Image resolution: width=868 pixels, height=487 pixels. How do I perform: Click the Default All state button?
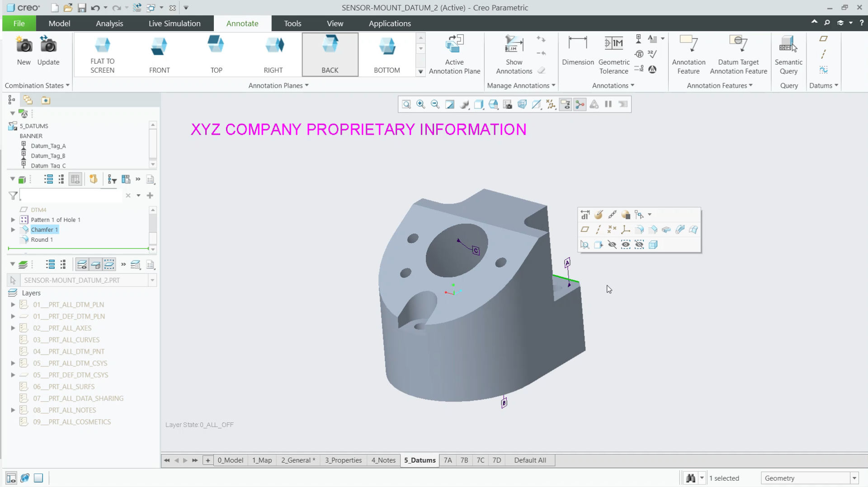click(x=530, y=460)
